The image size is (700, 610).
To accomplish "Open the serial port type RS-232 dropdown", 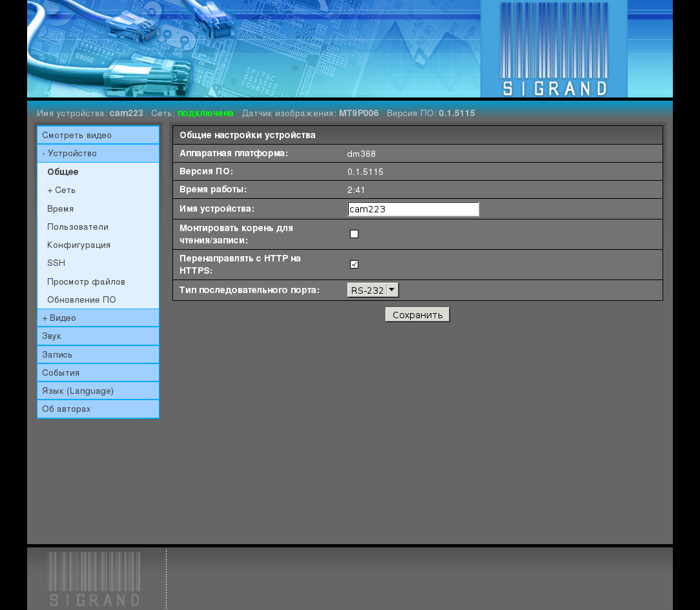I will pyautogui.click(x=373, y=290).
